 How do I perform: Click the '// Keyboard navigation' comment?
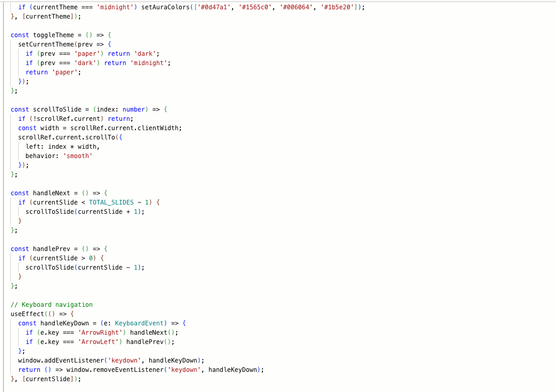pos(52,304)
